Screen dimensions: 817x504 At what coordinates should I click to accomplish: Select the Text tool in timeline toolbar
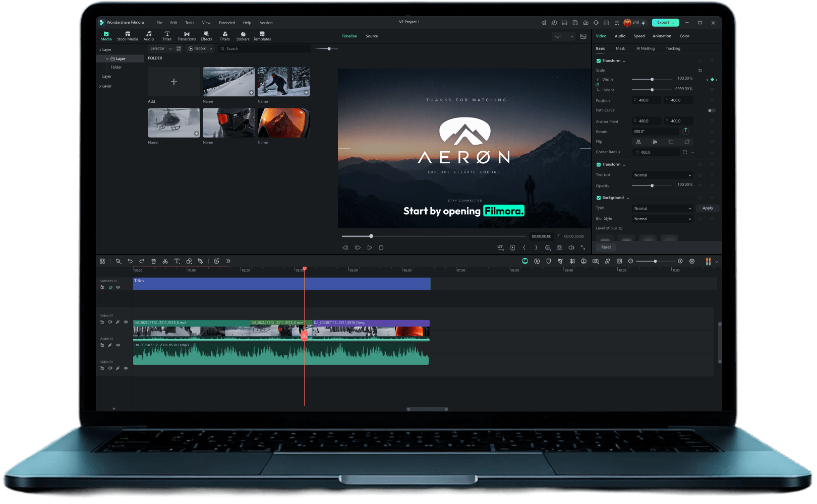coord(177,261)
